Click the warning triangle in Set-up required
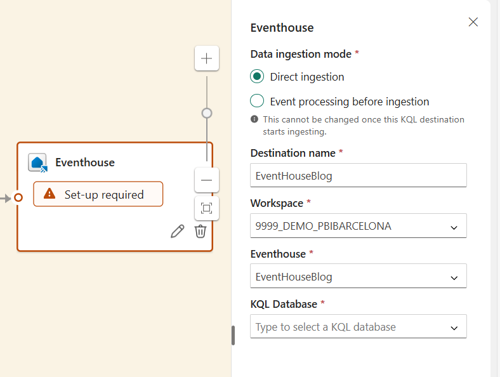The height and width of the screenshot is (377, 500). coord(49,193)
